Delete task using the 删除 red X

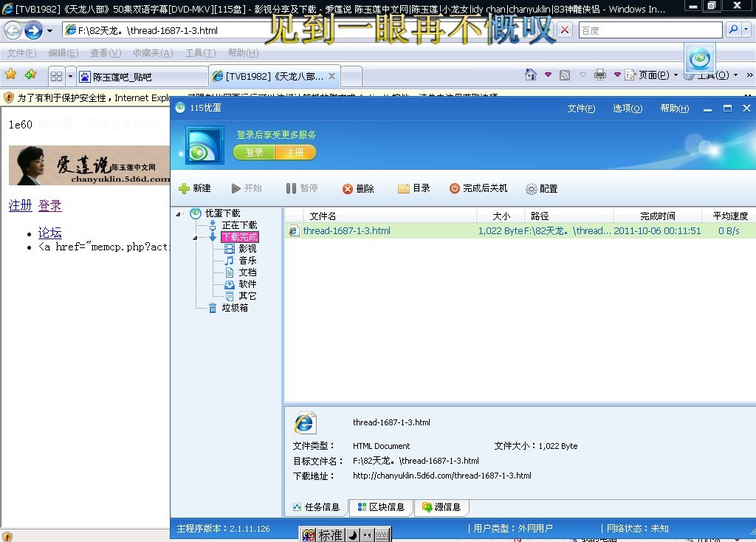pos(358,188)
